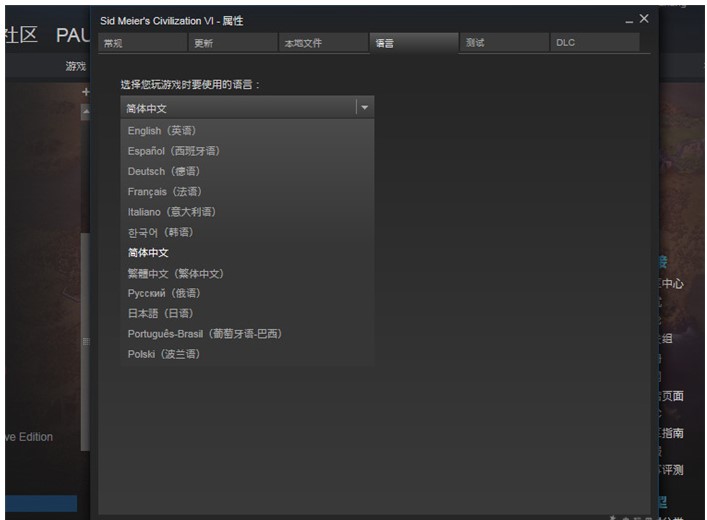Switch to the DLC tab
Image resolution: width=707 pixels, height=520 pixels.
coord(594,43)
